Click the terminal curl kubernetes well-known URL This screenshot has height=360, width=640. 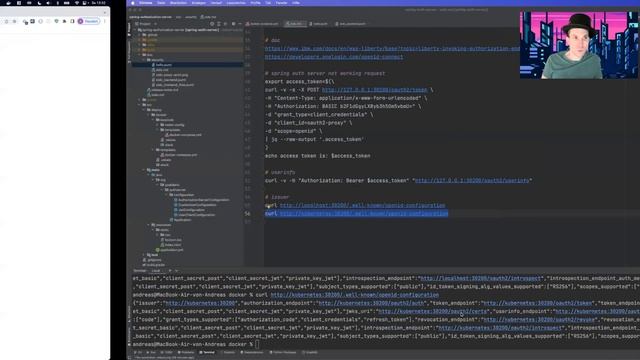[x=355, y=295]
